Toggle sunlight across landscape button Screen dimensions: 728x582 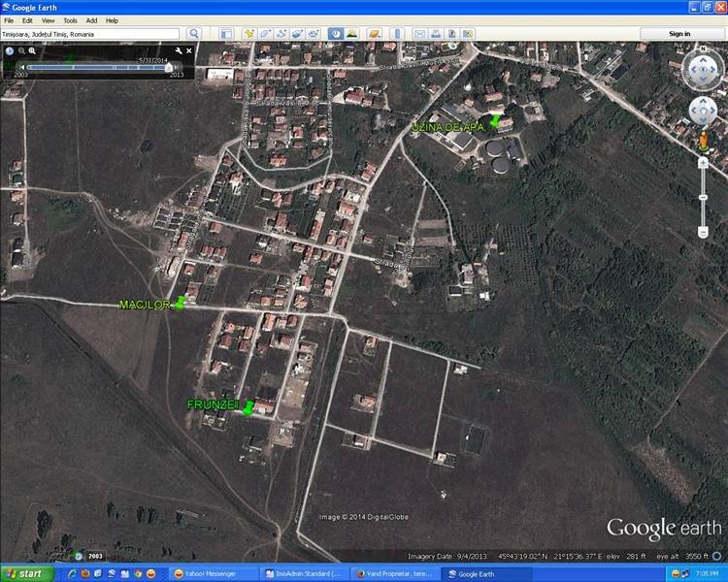click(x=351, y=34)
